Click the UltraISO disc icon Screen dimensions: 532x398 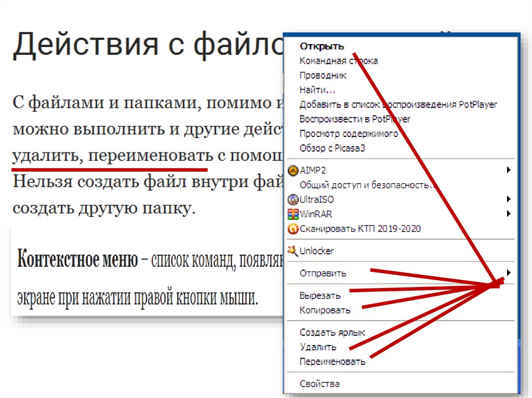click(293, 199)
